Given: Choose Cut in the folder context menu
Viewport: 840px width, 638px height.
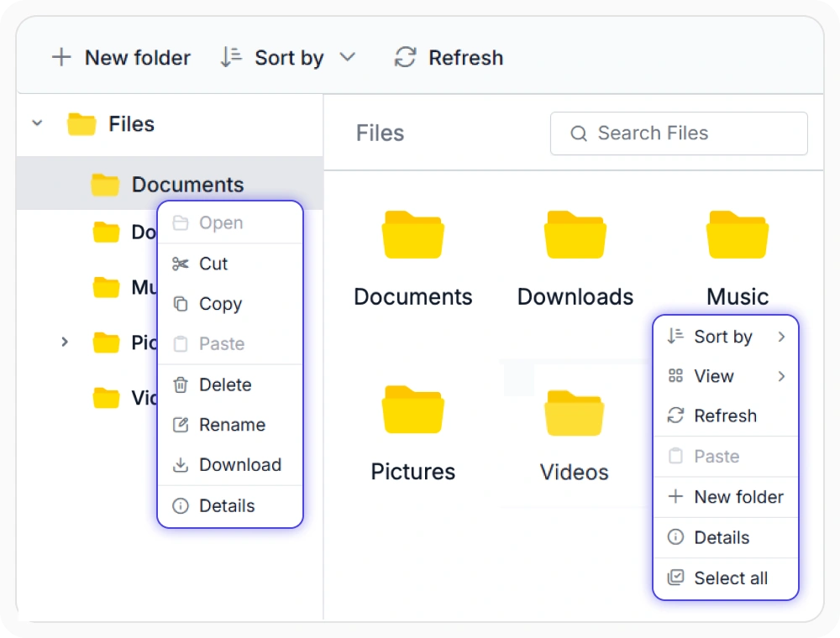Looking at the screenshot, I should coord(230,264).
